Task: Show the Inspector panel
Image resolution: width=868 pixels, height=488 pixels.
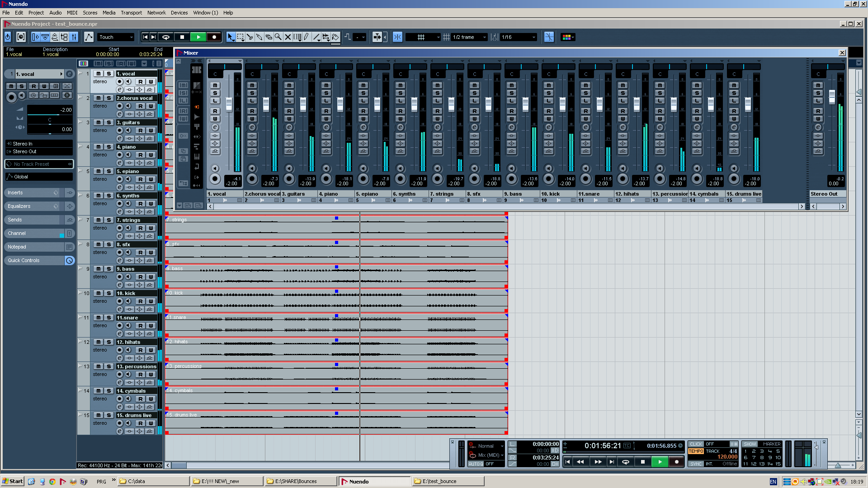Action: (x=36, y=37)
